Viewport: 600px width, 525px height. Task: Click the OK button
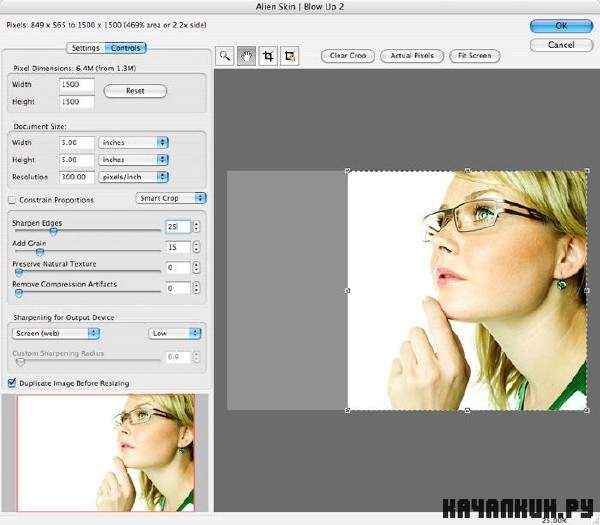click(x=561, y=26)
